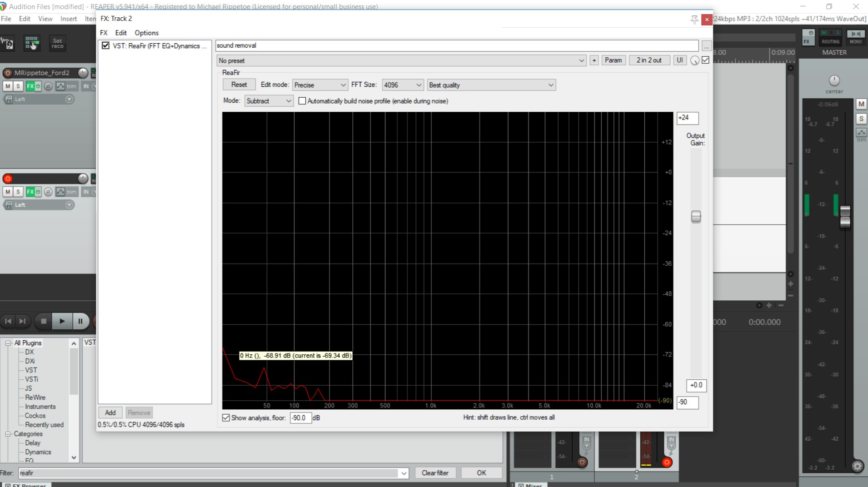Viewport: 868px width, 487px height.
Task: Open the Mode Subtract dropdown
Action: click(269, 101)
